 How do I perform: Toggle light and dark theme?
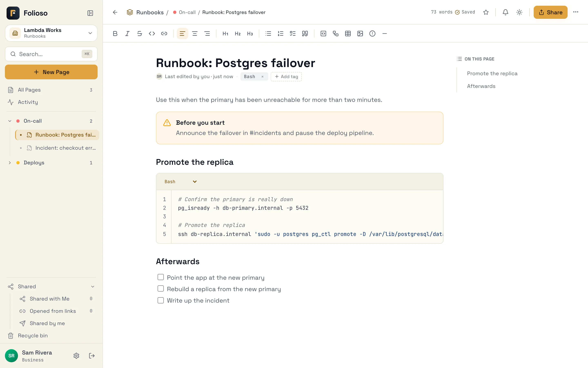point(519,12)
